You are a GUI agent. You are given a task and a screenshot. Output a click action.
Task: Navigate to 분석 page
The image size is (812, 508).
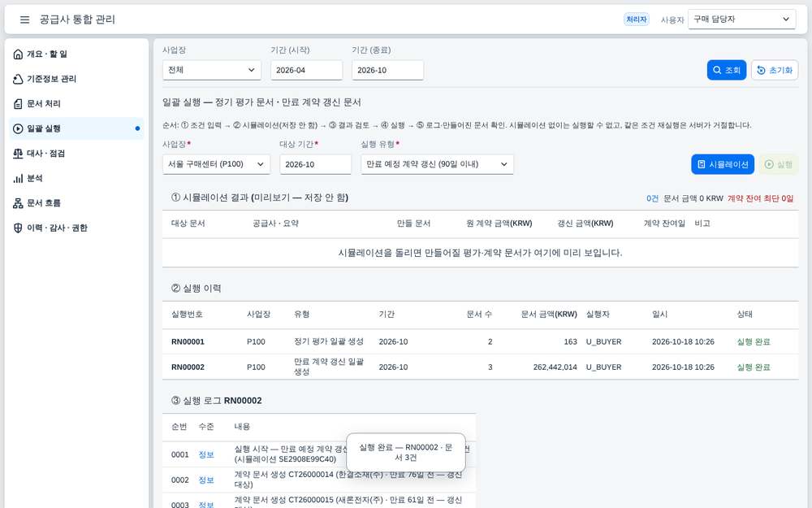76,178
